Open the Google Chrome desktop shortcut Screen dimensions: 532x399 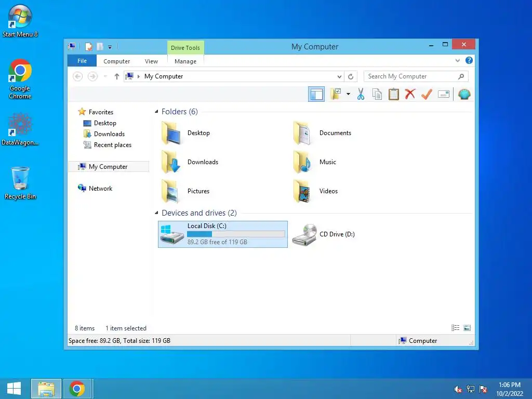click(20, 79)
